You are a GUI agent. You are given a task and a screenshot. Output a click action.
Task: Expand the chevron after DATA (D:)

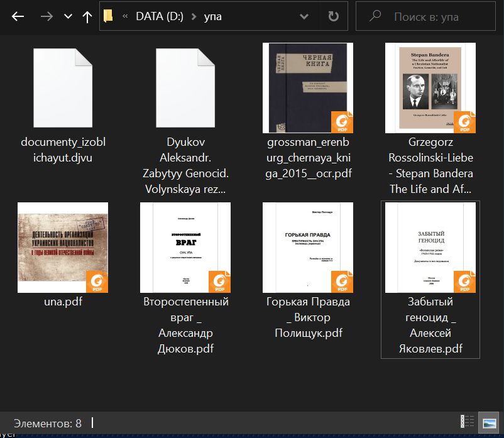194,16
